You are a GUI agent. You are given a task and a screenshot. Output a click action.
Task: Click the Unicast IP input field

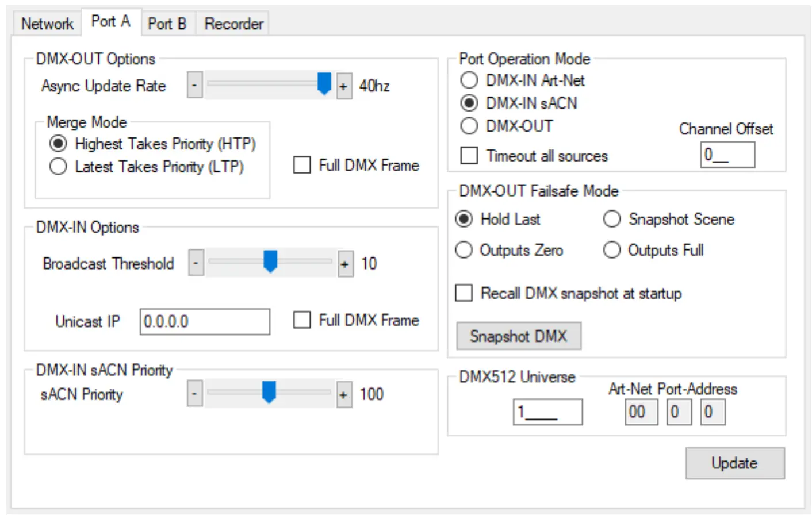coord(205,321)
